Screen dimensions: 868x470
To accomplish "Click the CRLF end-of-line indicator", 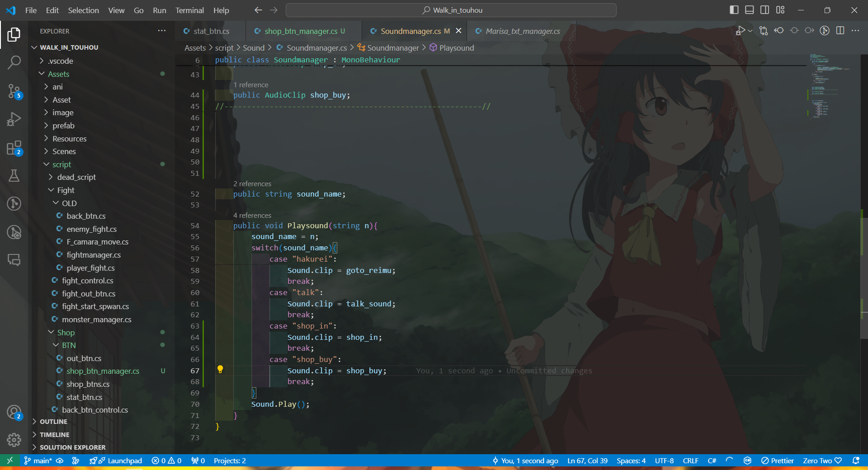I will click(690, 461).
